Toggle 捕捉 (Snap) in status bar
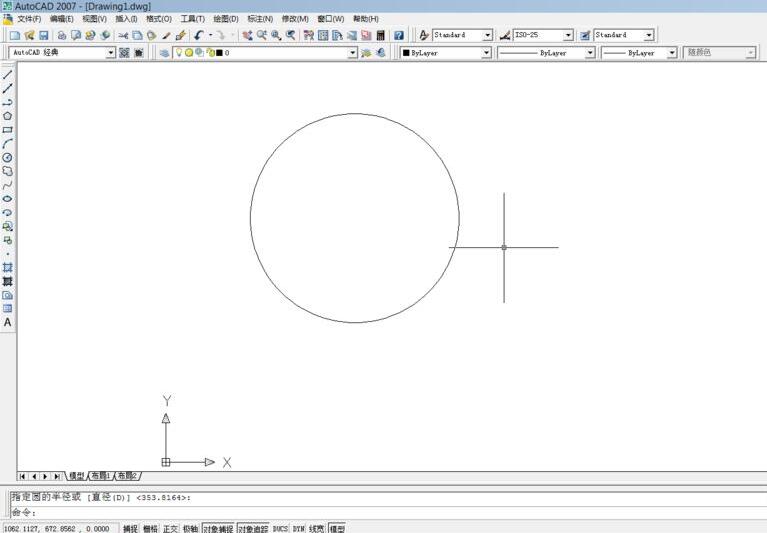 (130, 528)
